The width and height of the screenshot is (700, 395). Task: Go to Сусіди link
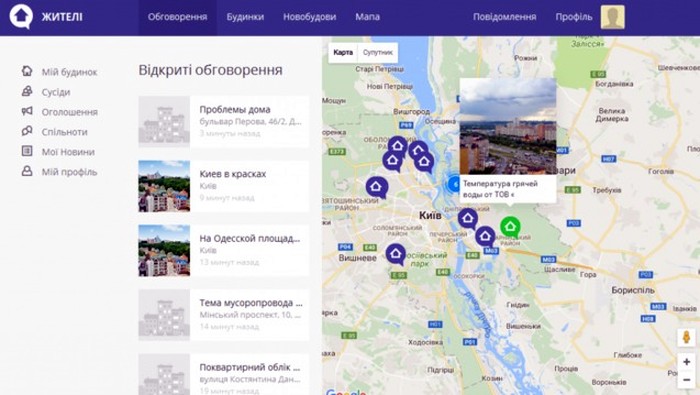click(x=56, y=92)
